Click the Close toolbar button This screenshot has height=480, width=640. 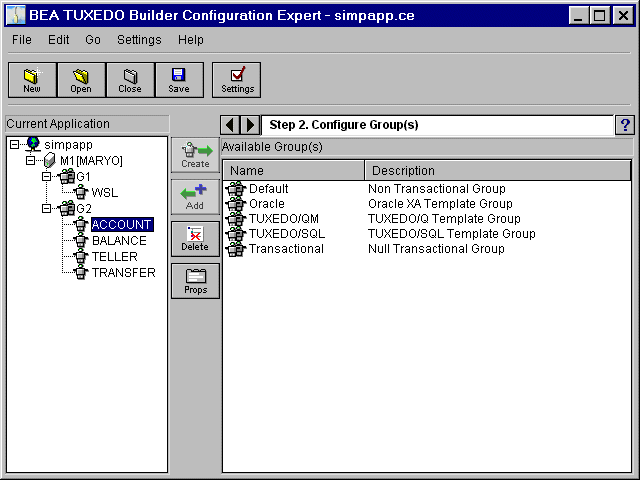tap(130, 80)
